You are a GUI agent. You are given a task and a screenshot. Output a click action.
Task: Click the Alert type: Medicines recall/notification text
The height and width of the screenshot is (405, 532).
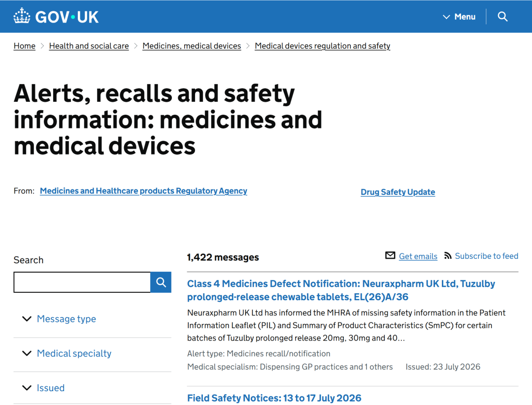click(x=259, y=353)
